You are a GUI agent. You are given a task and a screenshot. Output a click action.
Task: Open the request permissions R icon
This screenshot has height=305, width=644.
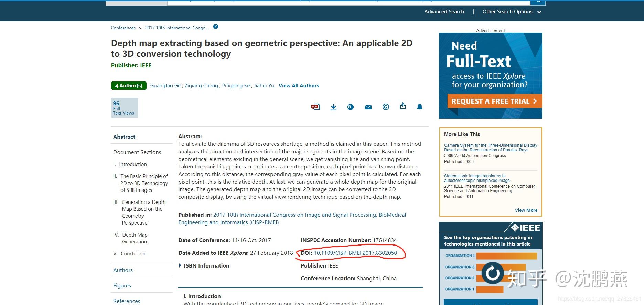[x=351, y=107]
